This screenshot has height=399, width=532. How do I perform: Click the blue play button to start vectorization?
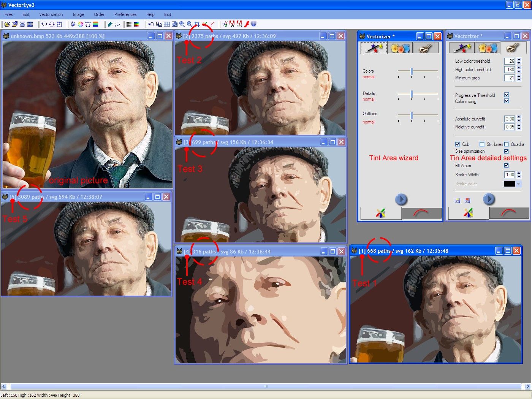[489, 199]
